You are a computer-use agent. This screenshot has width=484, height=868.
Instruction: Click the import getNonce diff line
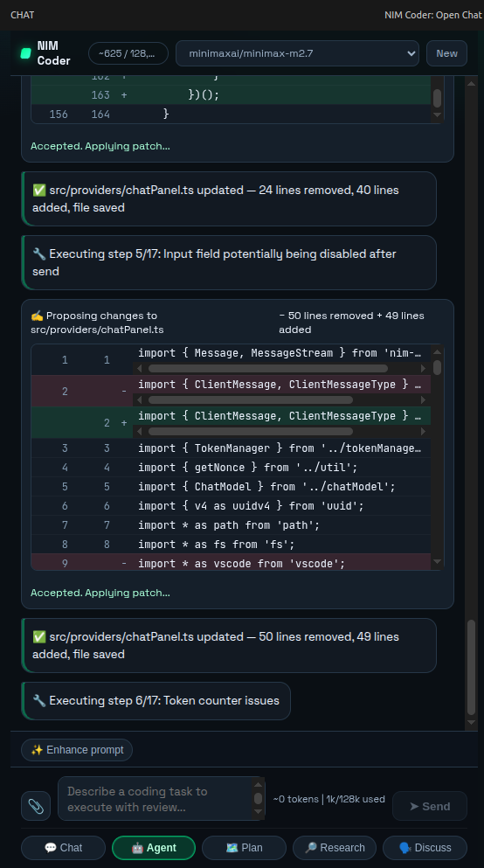coord(232,468)
